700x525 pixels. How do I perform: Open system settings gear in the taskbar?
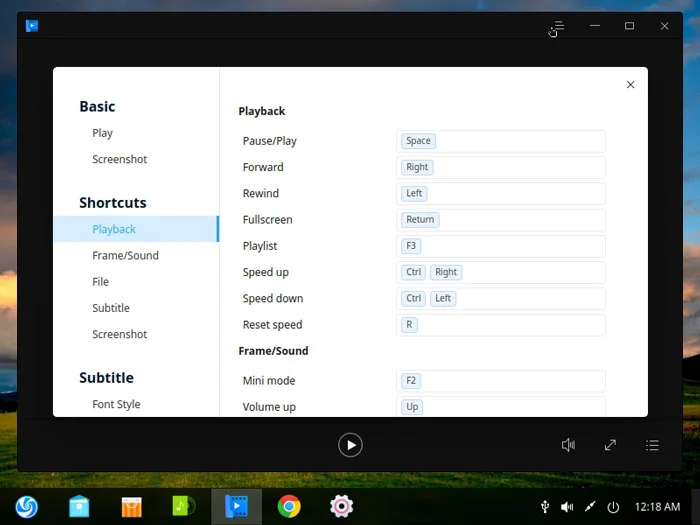pos(342,507)
